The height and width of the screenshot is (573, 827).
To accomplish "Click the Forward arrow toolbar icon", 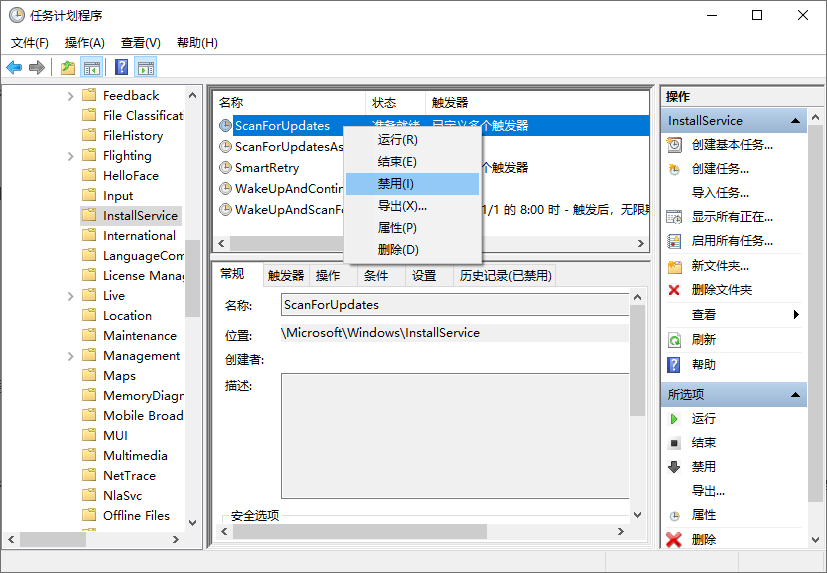I will coord(37,68).
